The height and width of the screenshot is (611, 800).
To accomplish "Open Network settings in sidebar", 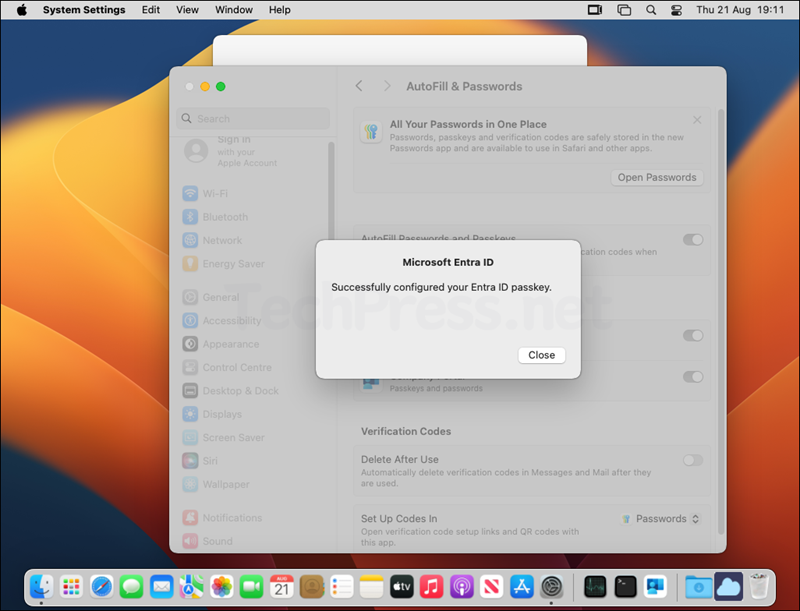I will (x=212, y=240).
